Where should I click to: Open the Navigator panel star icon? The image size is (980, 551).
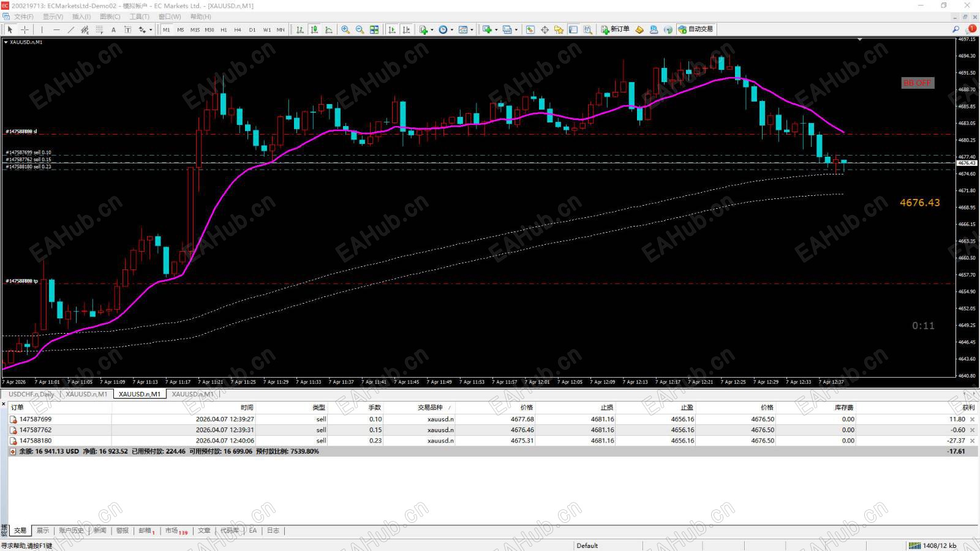559,29
